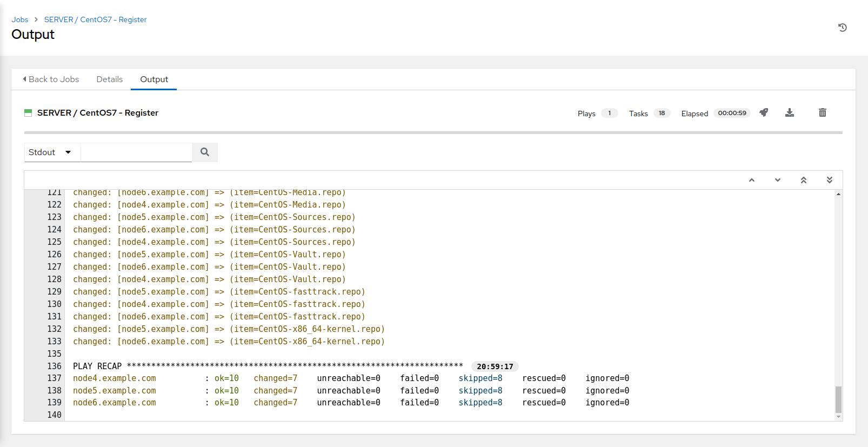This screenshot has width=868, height=447.
Task: Select line 131 CentOS-fasttrack.repo node6 entry
Action: coord(219,317)
